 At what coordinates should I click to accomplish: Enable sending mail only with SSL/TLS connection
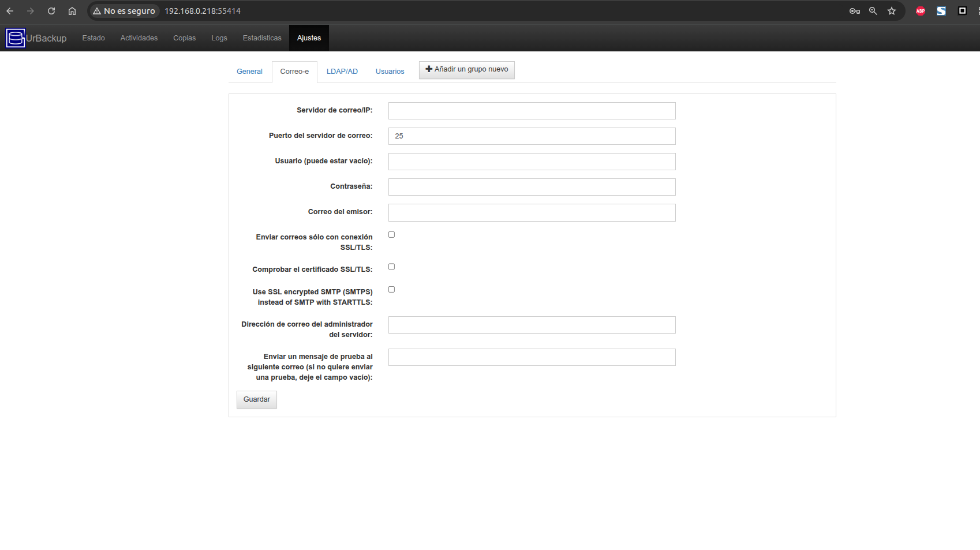coord(391,235)
